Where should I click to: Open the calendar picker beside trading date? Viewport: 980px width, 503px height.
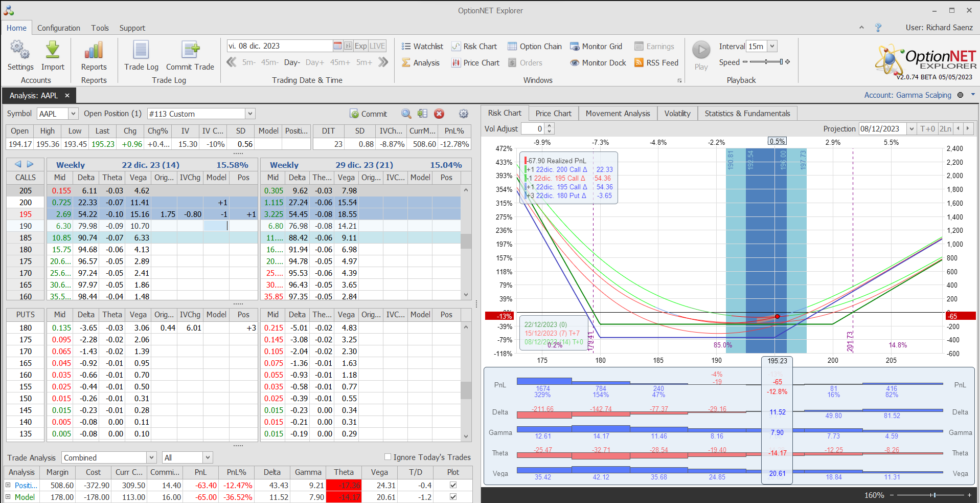click(x=337, y=46)
